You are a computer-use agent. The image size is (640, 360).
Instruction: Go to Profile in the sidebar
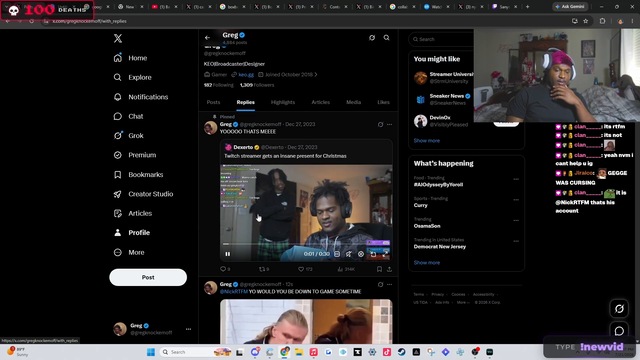[132, 233]
